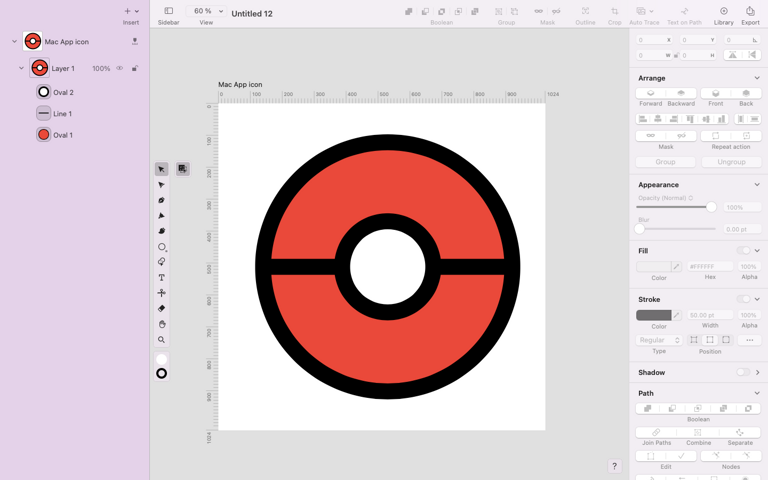768x480 pixels.
Task: Select the Selection arrow tool
Action: coord(161,169)
